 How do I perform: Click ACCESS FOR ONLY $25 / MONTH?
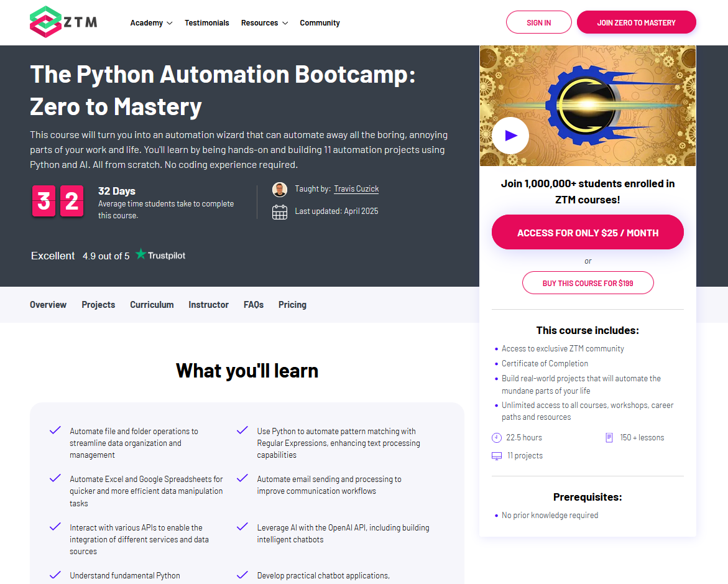pyautogui.click(x=587, y=233)
